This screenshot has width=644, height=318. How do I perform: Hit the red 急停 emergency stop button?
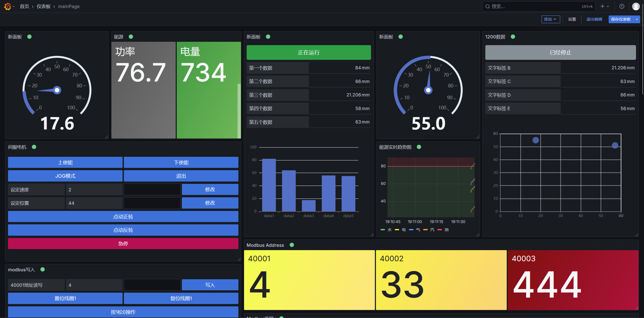[123, 244]
